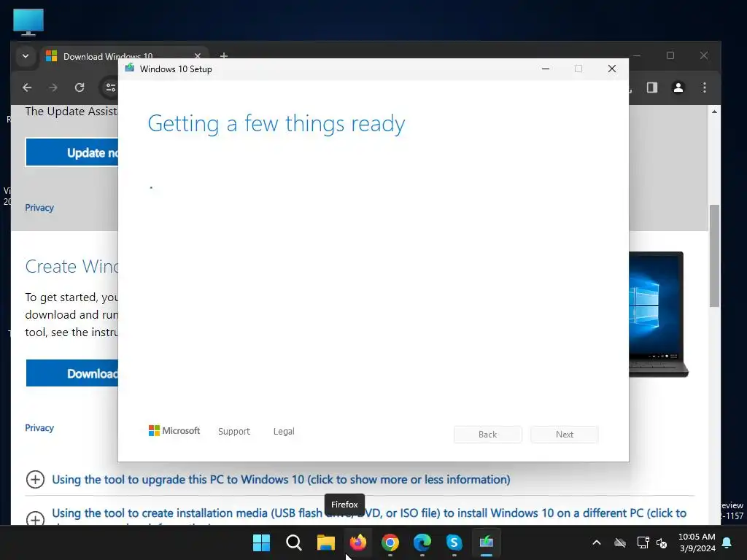This screenshot has width=747, height=560.
Task: Open the clock and date flyout
Action: (697, 542)
